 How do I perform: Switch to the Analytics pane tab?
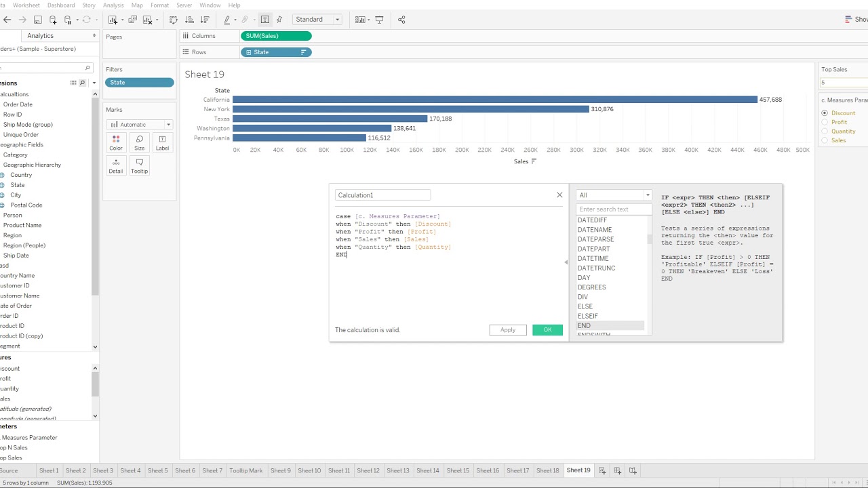click(41, 36)
